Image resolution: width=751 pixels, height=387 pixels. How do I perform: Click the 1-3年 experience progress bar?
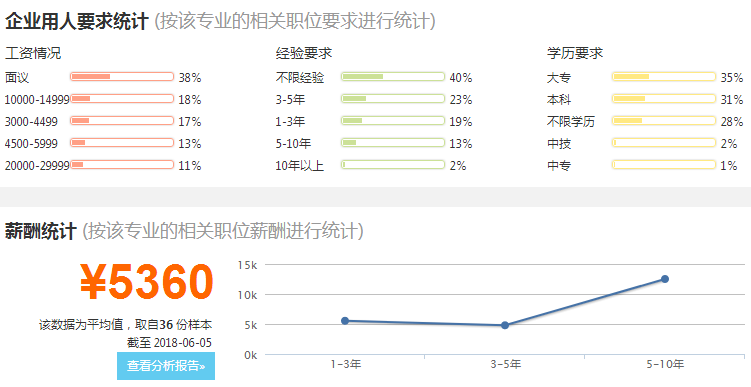[393, 121]
